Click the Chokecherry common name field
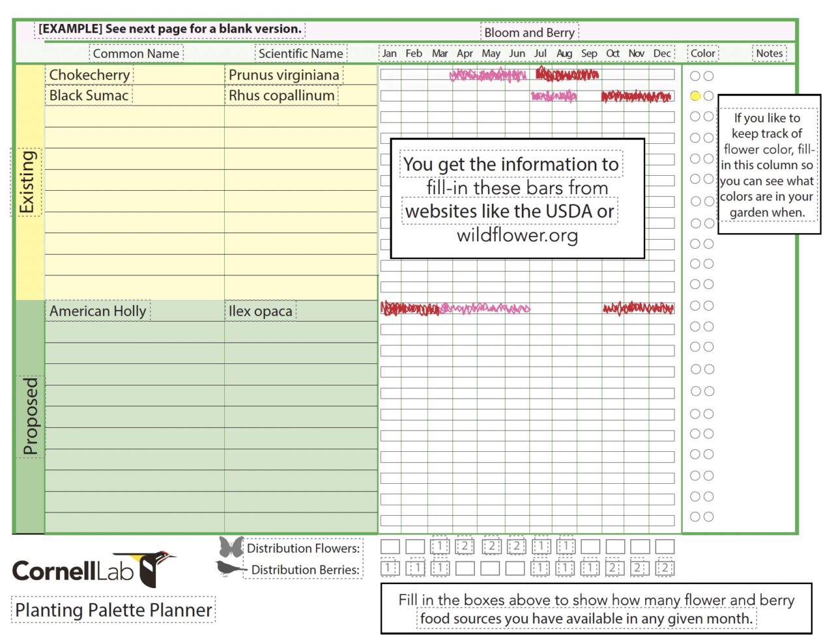 click(x=90, y=75)
